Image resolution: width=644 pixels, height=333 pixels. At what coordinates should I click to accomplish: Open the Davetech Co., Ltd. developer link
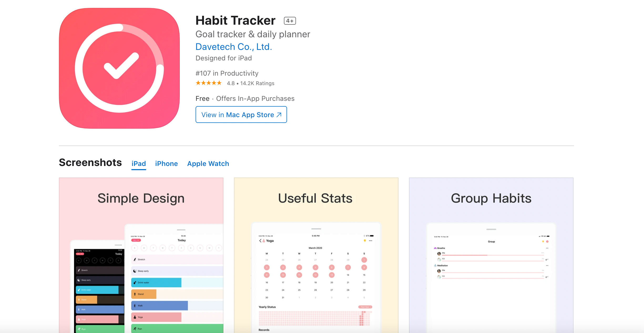[233, 46]
